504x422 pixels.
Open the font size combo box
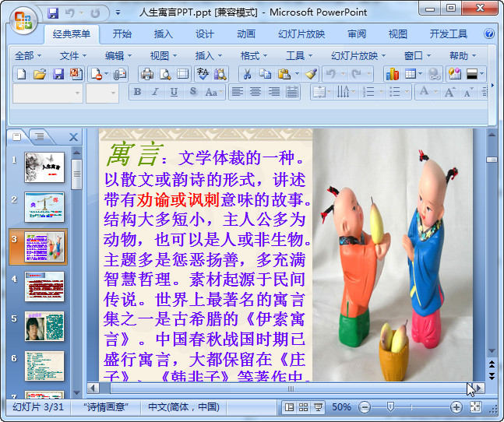pyautogui.click(x=102, y=93)
